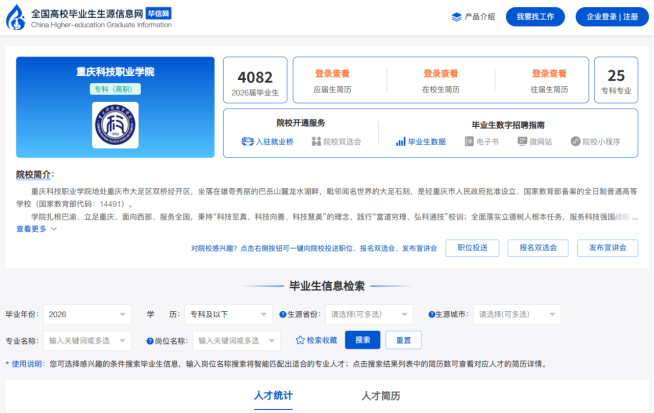Image resolution: width=654 pixels, height=413 pixels.
Task: Click the 微网站 icon
Action: tap(522, 142)
